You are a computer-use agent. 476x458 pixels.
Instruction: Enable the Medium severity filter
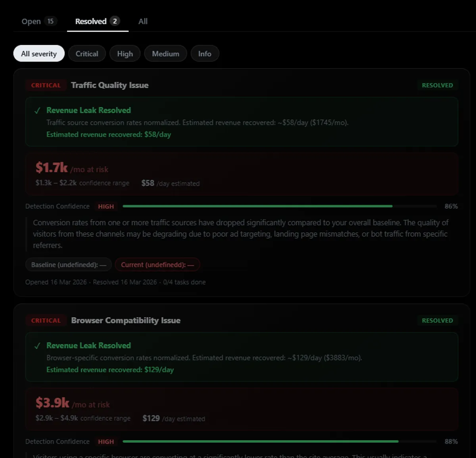pos(165,53)
